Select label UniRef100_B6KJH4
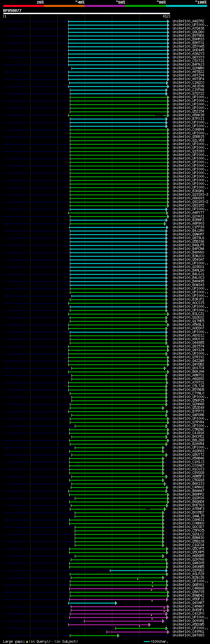This screenshot has width=210, height=644. [188, 372]
